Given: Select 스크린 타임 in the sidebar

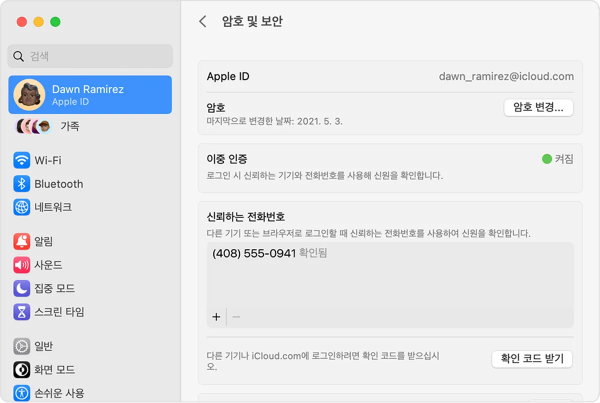Looking at the screenshot, I should tap(59, 312).
